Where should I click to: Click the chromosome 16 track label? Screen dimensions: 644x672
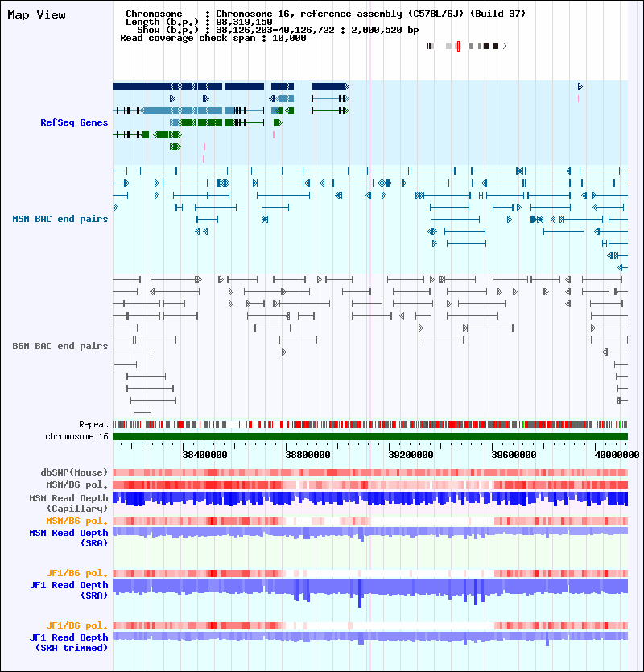(76, 437)
